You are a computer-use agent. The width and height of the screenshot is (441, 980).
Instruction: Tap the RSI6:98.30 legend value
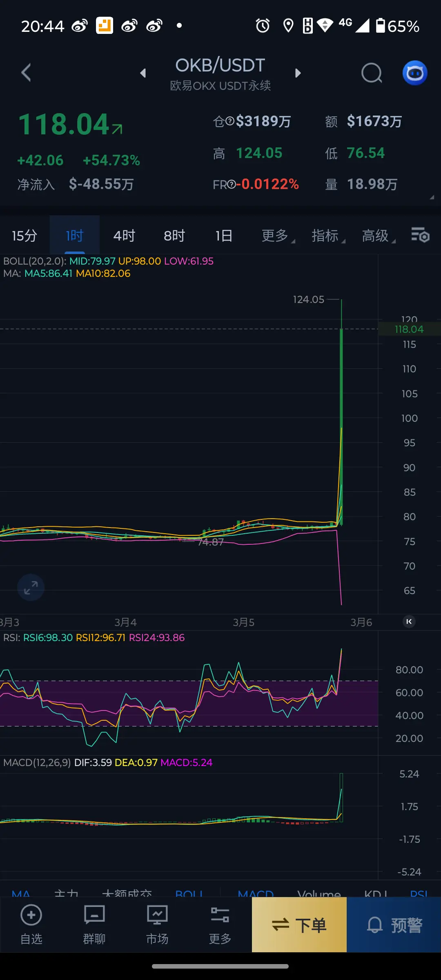(48, 637)
